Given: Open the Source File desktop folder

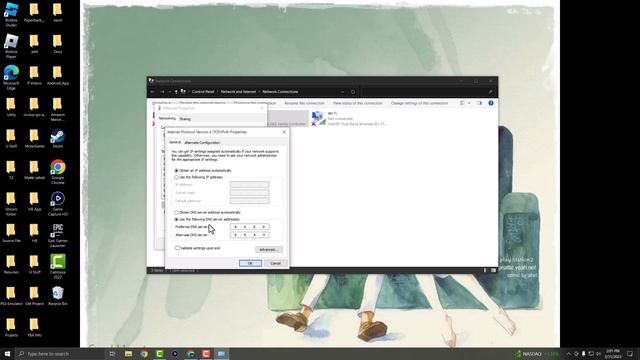Looking at the screenshot, I should [11, 233].
